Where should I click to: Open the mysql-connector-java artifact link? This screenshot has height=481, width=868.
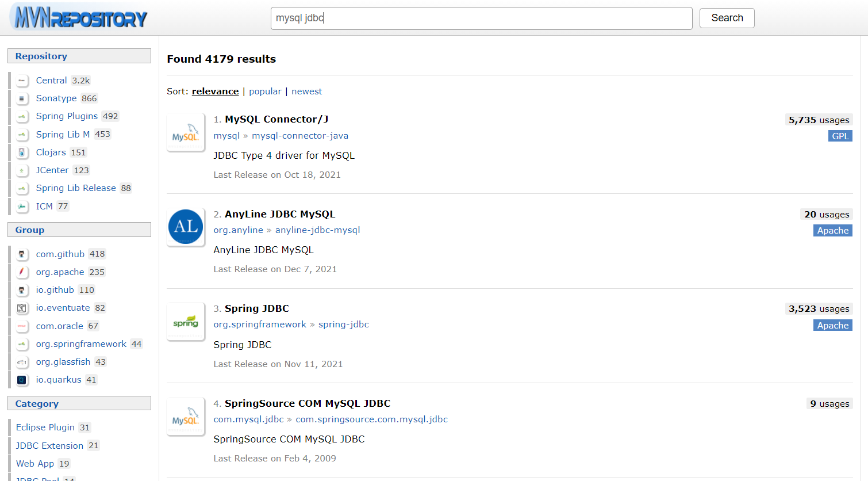[x=300, y=136]
